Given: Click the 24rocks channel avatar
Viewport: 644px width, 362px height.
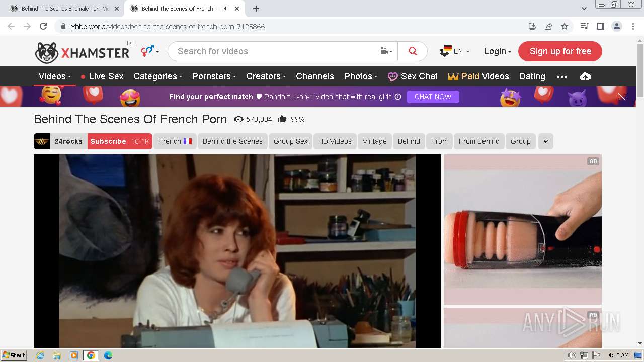Looking at the screenshot, I should 42,141.
